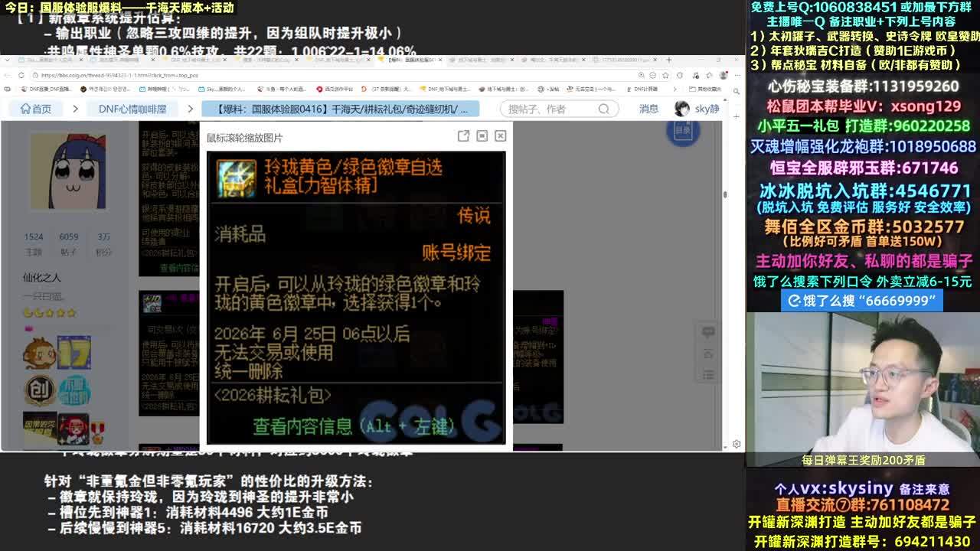Viewport: 980px width, 551px height.
Task: Click the item tooltip image in viewer
Action: [356, 297]
